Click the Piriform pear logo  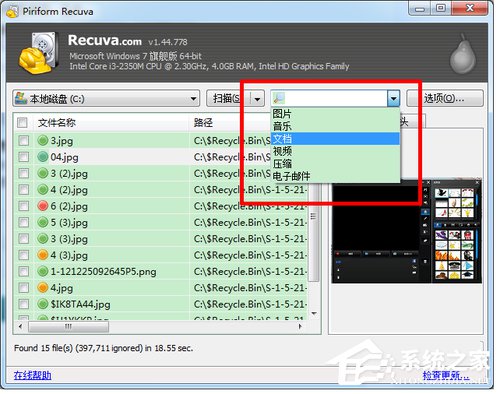[463, 54]
